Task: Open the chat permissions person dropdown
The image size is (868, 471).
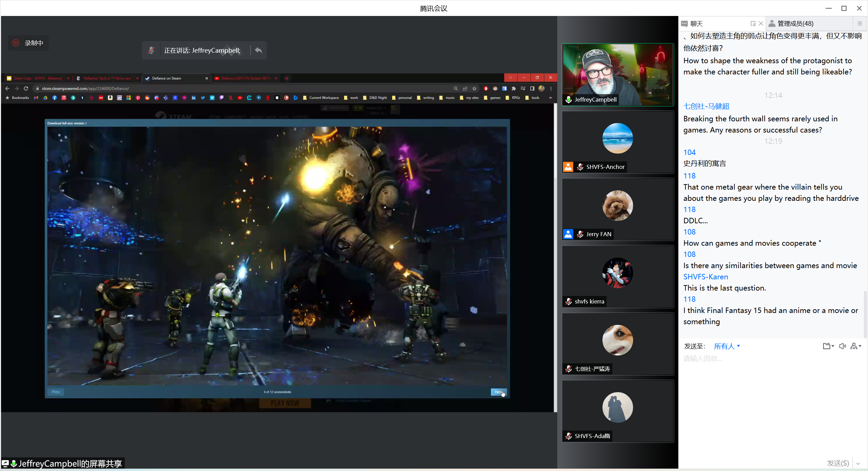Action: (x=856, y=346)
